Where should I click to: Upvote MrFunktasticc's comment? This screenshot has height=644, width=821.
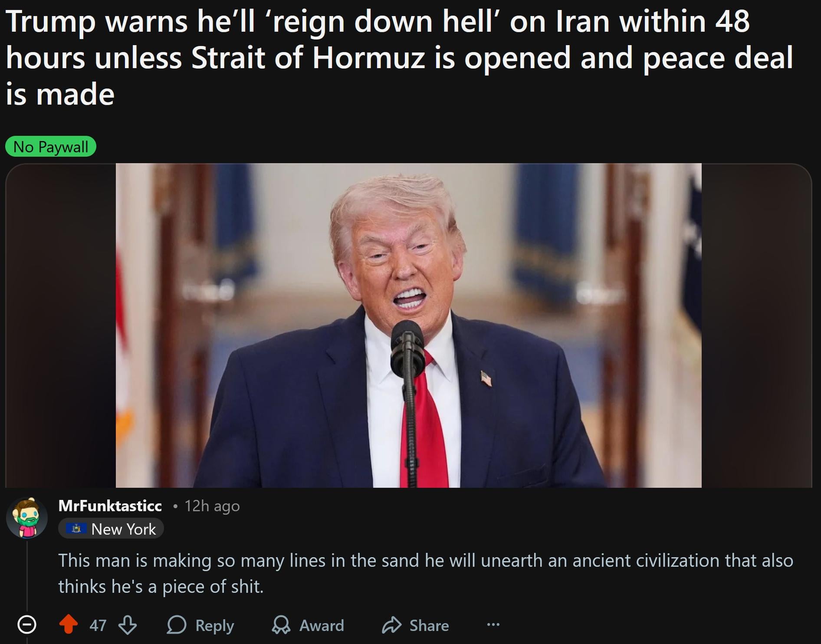[68, 624]
